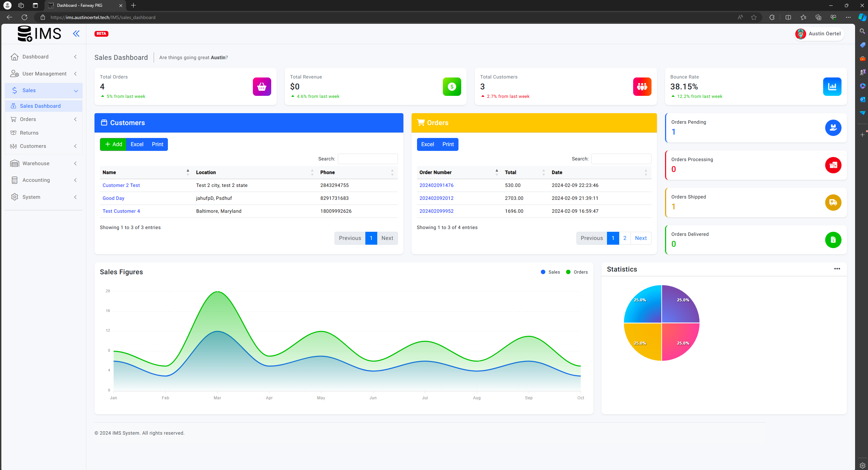Screen dimensions: 868x470
Task: Click the pink pie chart slice
Action: coord(678,340)
